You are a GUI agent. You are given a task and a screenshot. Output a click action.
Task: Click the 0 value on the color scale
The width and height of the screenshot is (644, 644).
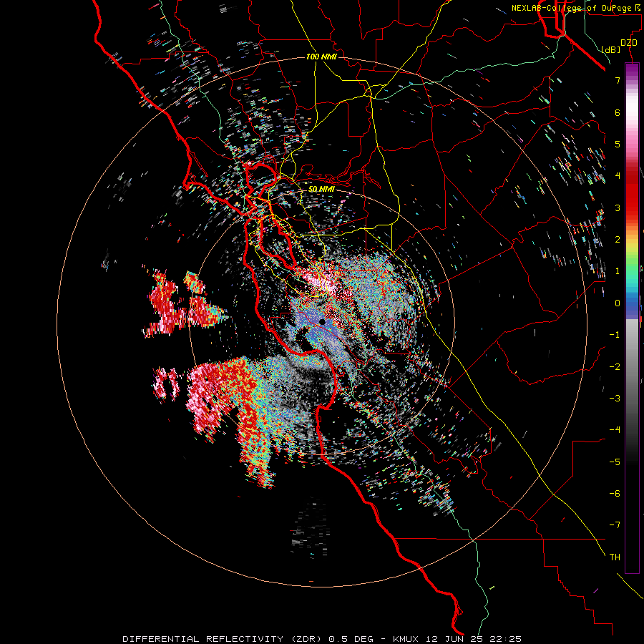[x=618, y=303]
